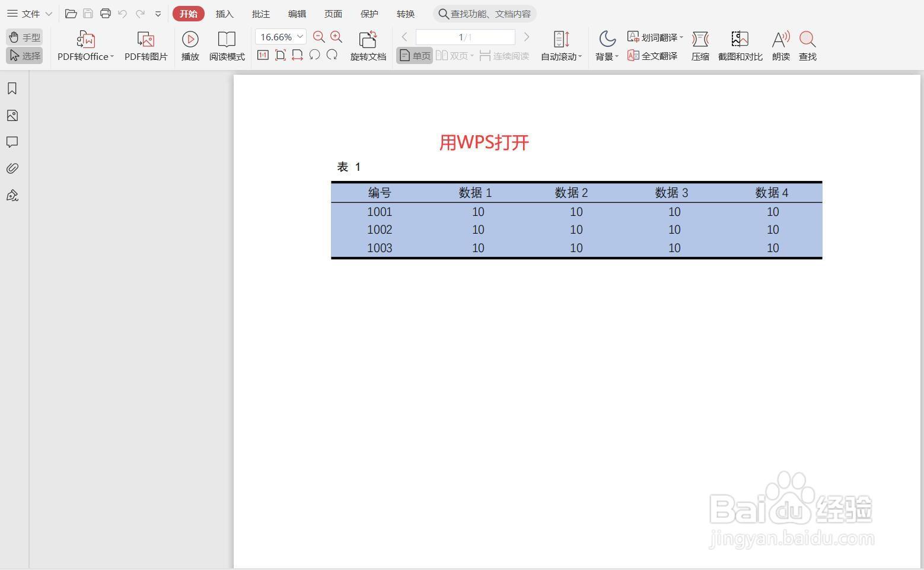Image resolution: width=924 pixels, height=570 pixels.
Task: Rotate view clockwise
Action: pos(332,55)
